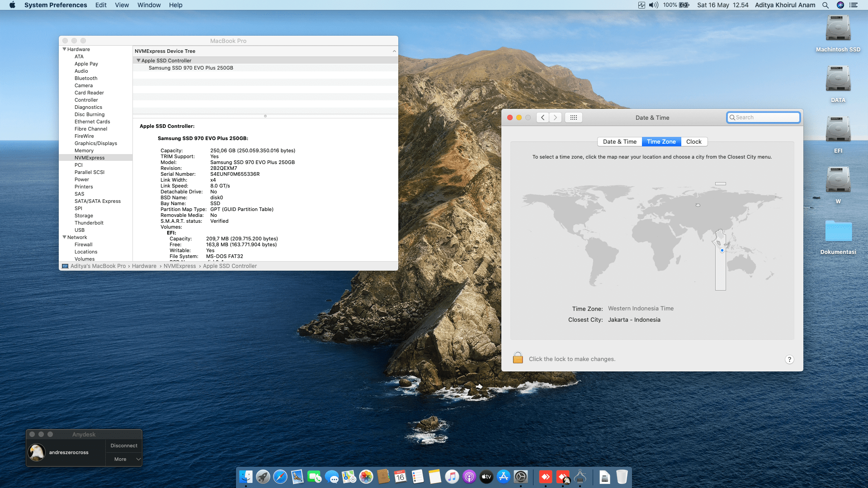Click the lock to make changes
868x488 pixels.
pyautogui.click(x=518, y=358)
